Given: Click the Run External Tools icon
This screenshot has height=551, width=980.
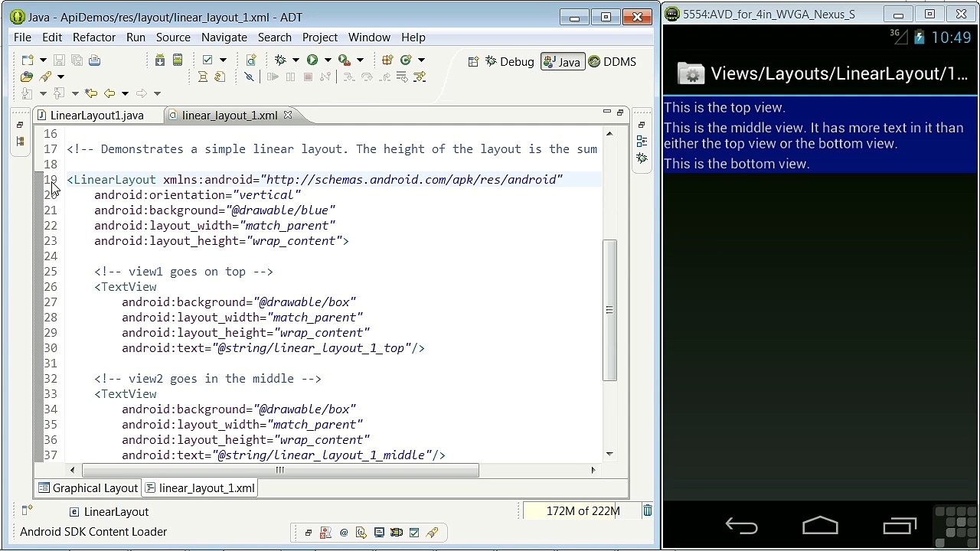Looking at the screenshot, I should (344, 60).
